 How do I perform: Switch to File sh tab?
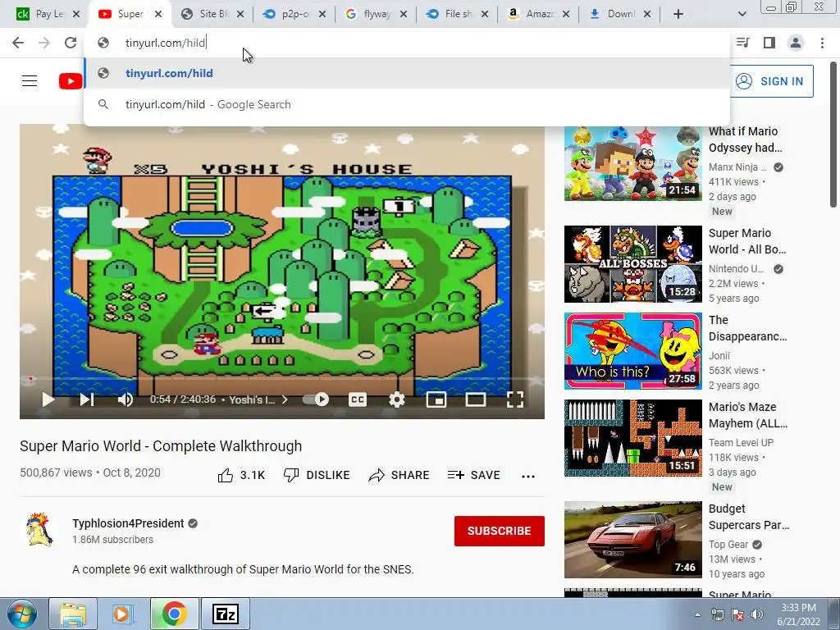click(456, 14)
